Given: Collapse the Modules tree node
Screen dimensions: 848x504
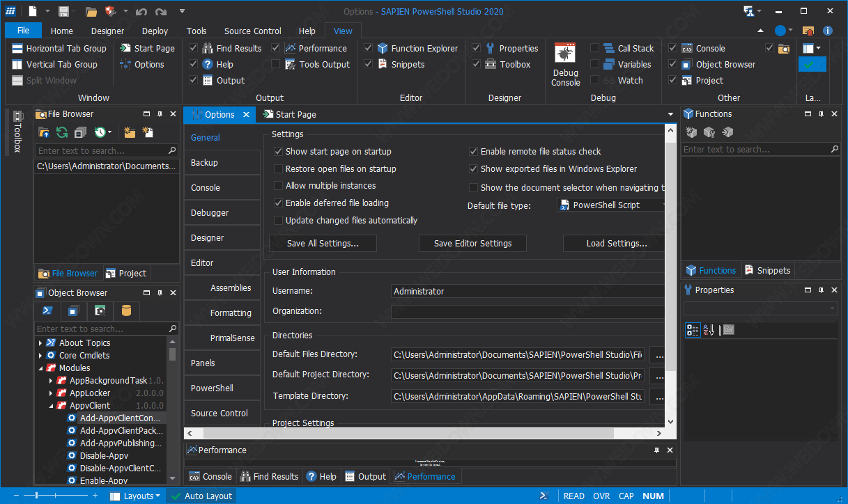Looking at the screenshot, I should tap(40, 368).
